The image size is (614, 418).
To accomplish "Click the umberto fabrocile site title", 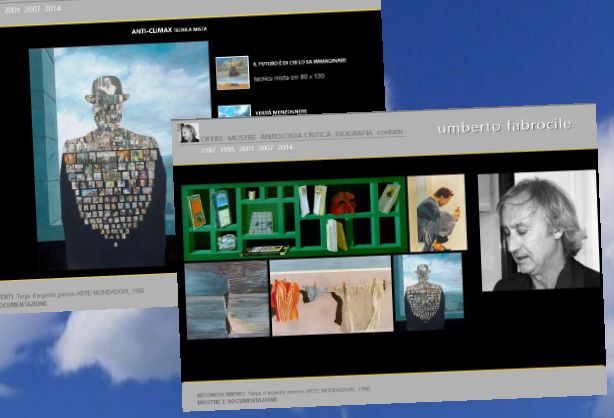I will click(504, 126).
